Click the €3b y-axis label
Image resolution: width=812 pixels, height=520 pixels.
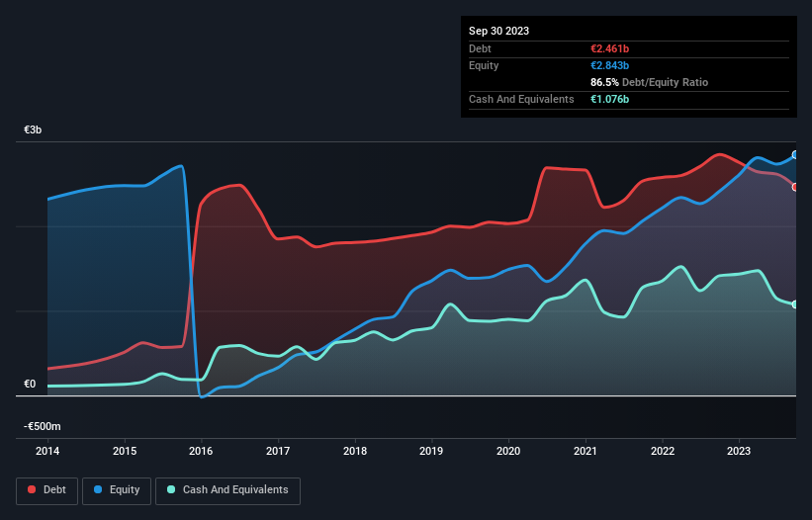[x=33, y=130]
